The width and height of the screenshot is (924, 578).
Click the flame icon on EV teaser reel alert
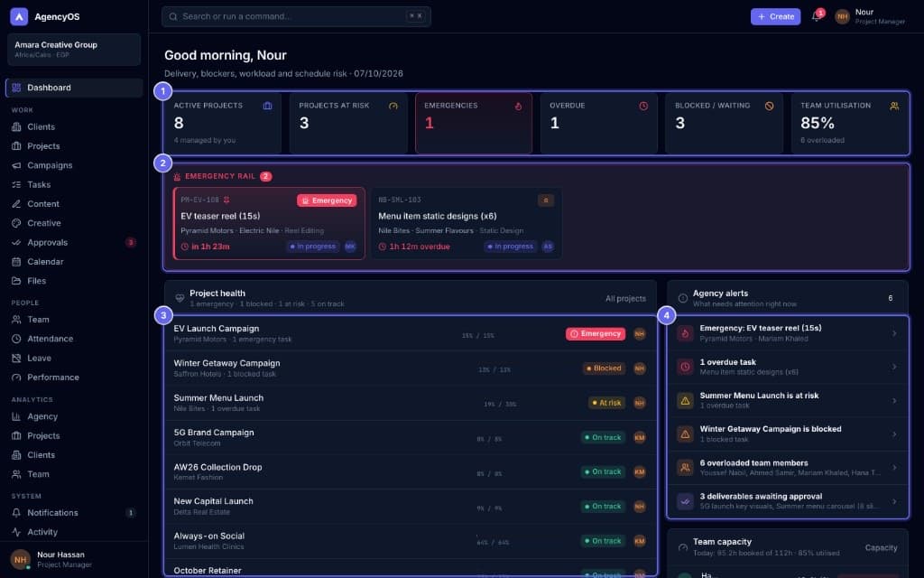(x=685, y=333)
